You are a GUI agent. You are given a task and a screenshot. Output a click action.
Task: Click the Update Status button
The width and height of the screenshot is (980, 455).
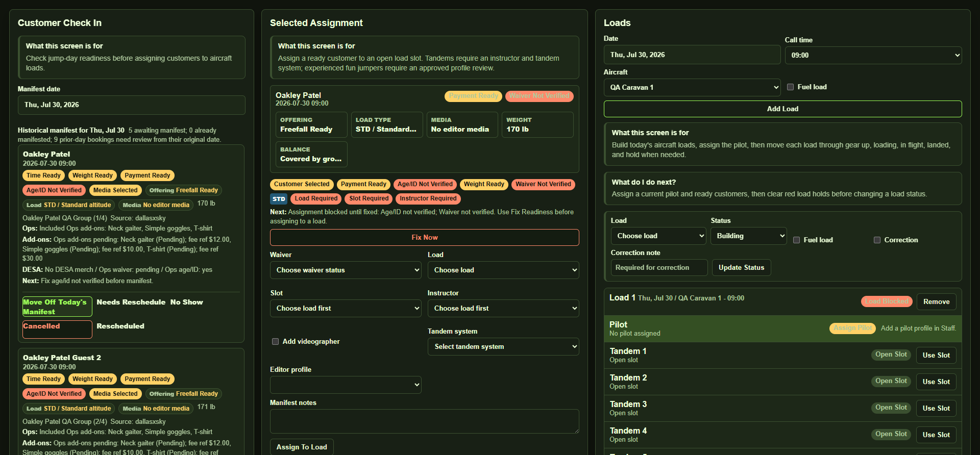coord(742,267)
